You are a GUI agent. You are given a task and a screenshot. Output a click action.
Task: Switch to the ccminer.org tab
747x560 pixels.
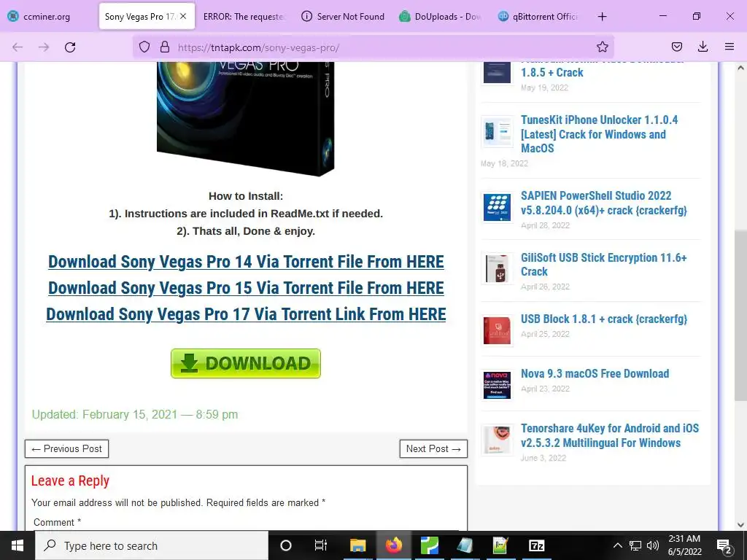click(47, 17)
